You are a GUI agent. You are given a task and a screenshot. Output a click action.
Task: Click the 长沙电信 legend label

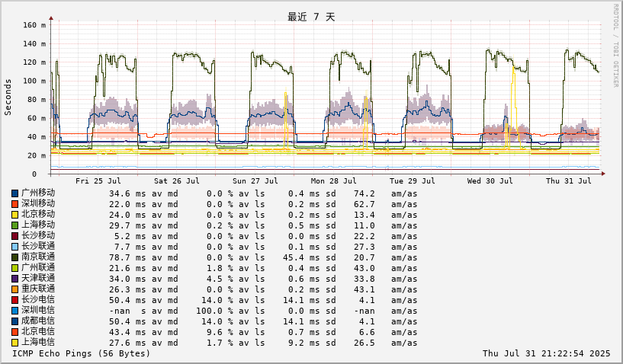[x=38, y=301]
